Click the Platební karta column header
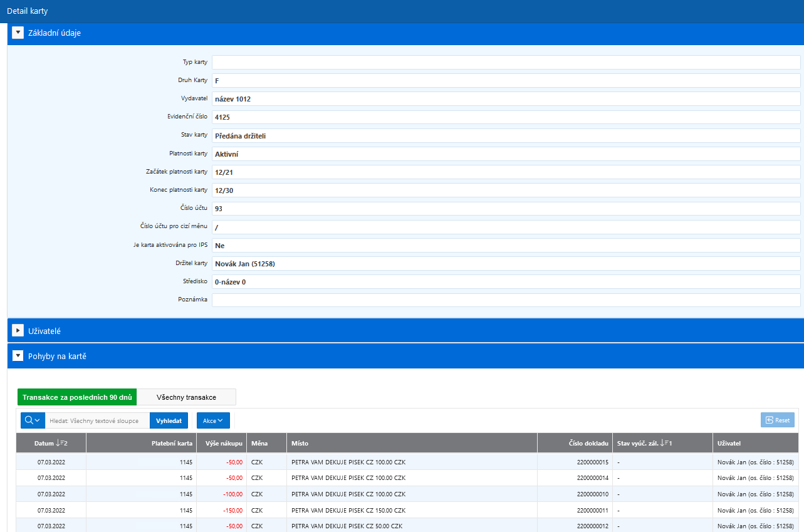Screen dimensions: 804x532 pyautogui.click(x=141, y=443)
